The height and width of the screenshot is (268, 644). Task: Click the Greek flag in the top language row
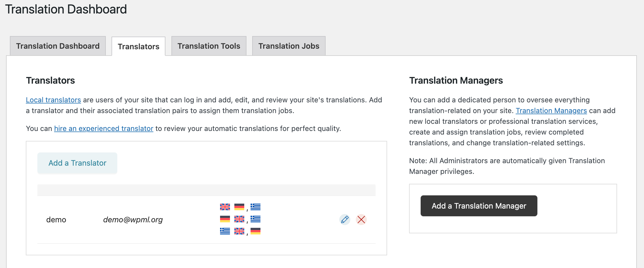(x=255, y=207)
